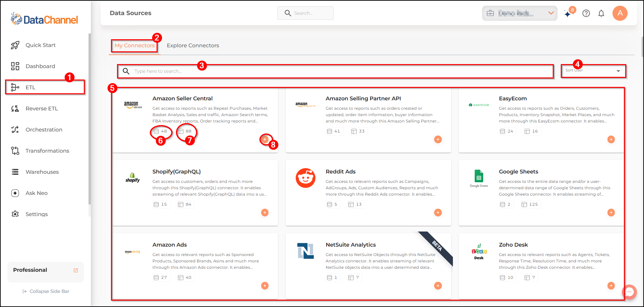Click the 125 table count on Google Sheets
Screen dimensions: 644x307
click(530, 204)
